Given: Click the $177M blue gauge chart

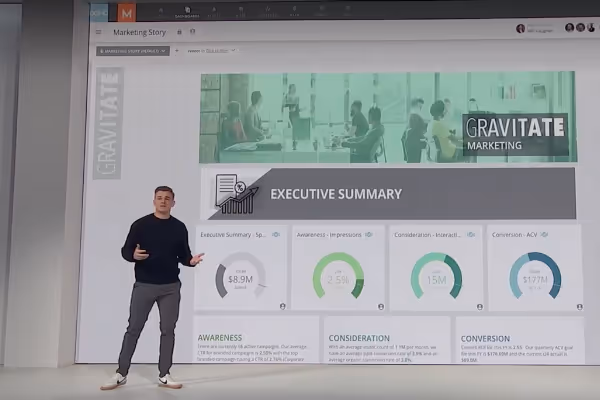Looking at the screenshot, I should pyautogui.click(x=535, y=275).
